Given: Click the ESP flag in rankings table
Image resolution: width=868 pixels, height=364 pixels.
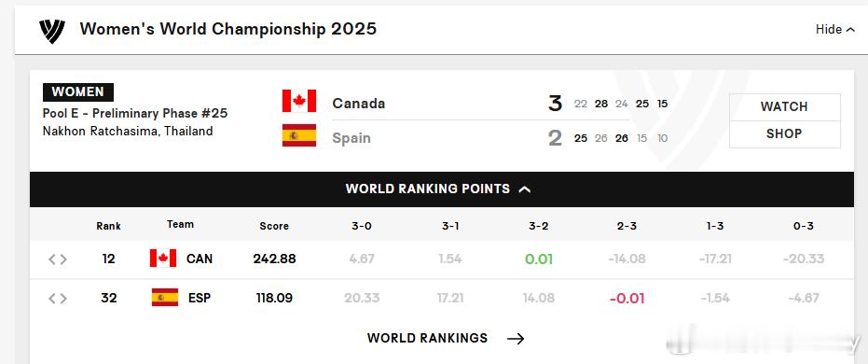Looking at the screenshot, I should (165, 298).
